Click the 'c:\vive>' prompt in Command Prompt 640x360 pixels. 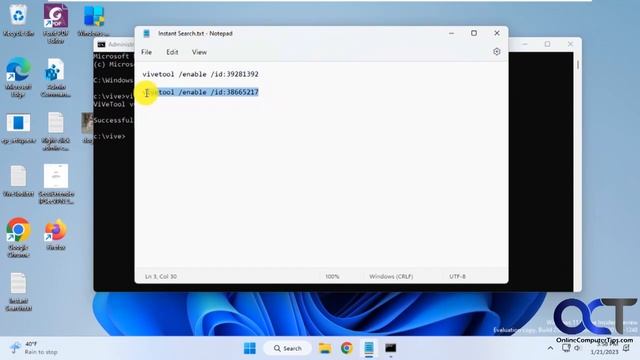tap(109, 136)
